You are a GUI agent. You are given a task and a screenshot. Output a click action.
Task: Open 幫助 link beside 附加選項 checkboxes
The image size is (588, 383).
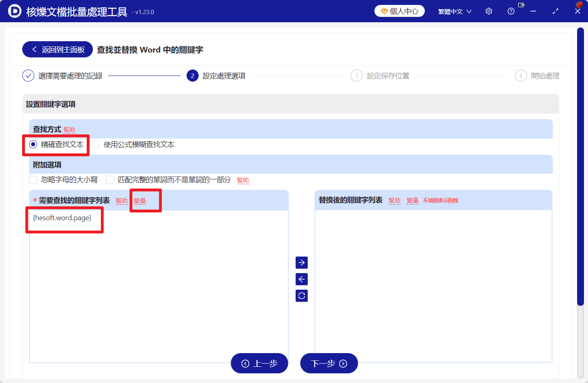[243, 180]
